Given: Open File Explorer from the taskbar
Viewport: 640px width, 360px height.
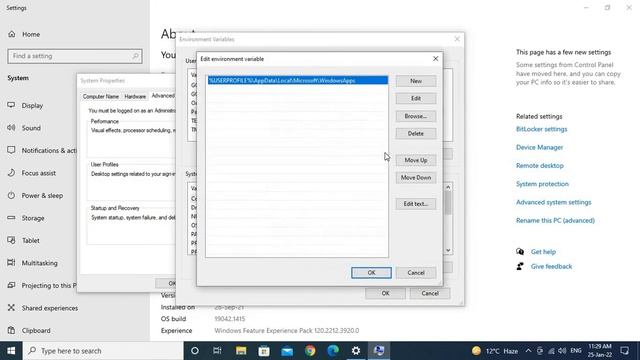Looking at the screenshot, I should click(x=241, y=351).
